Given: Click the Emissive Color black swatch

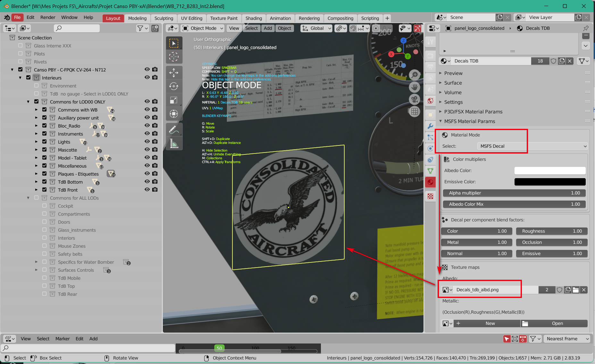Looking at the screenshot, I should click(550, 182).
